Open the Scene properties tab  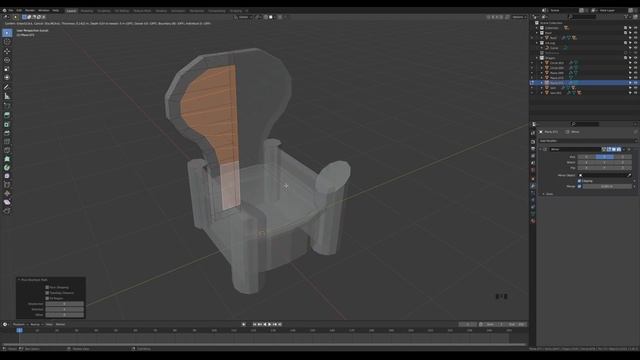click(x=533, y=163)
